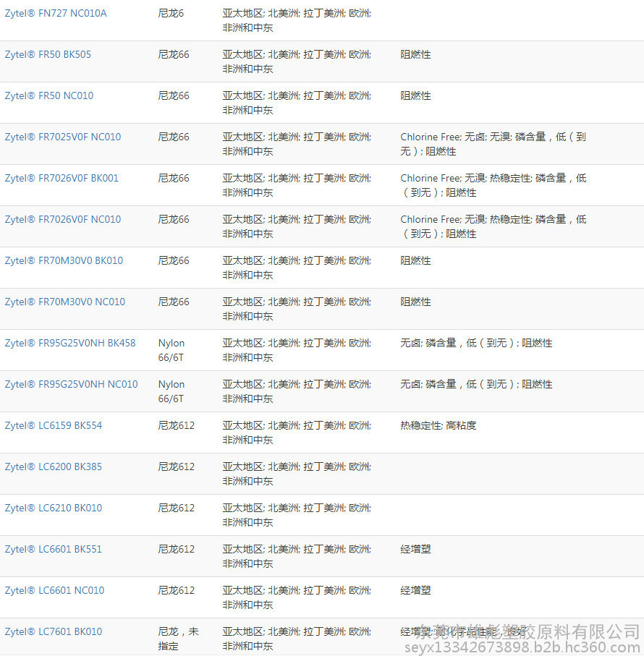Select 尼龙，未指定 in the LC7601 BK010 row
The height and width of the screenshot is (656, 644).
tap(178, 639)
